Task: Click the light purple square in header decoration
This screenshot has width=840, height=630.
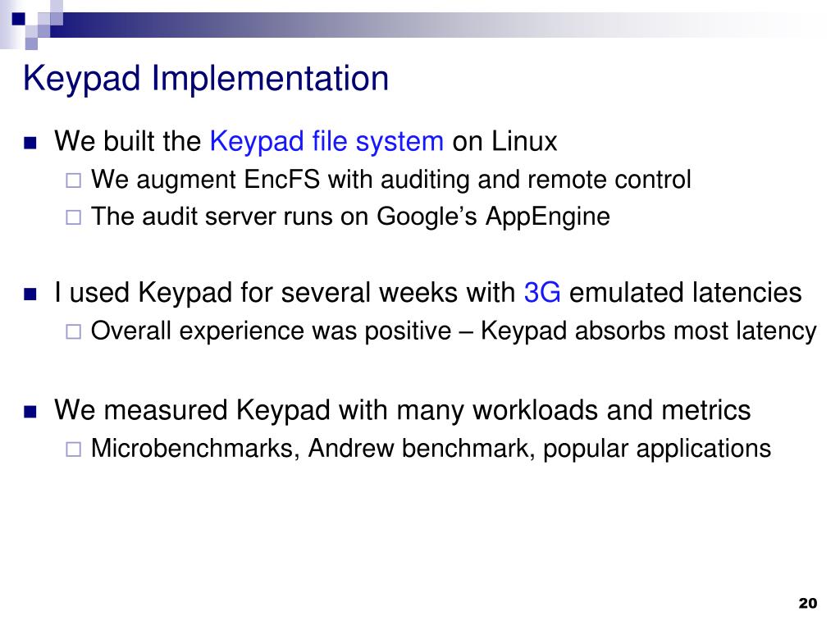Action: click(32, 43)
